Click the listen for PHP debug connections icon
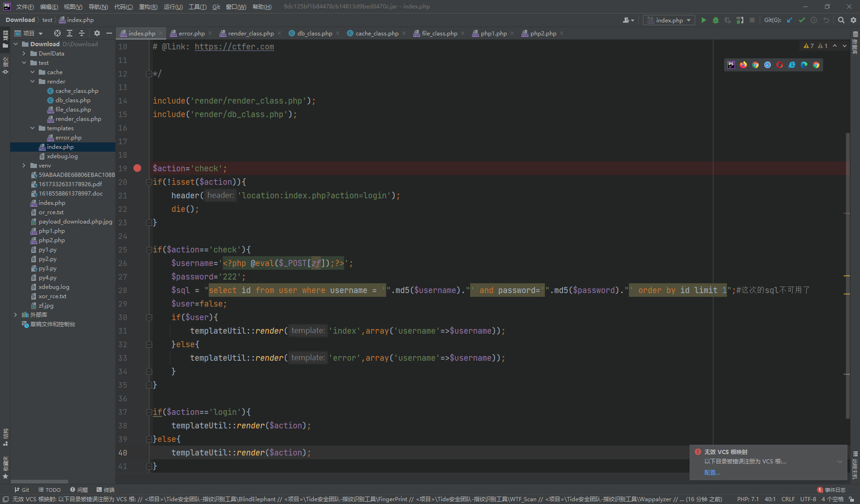860x504 pixels. (x=740, y=20)
